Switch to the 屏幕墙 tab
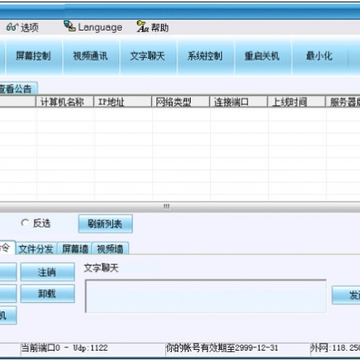360x360 pixels. click(x=75, y=249)
